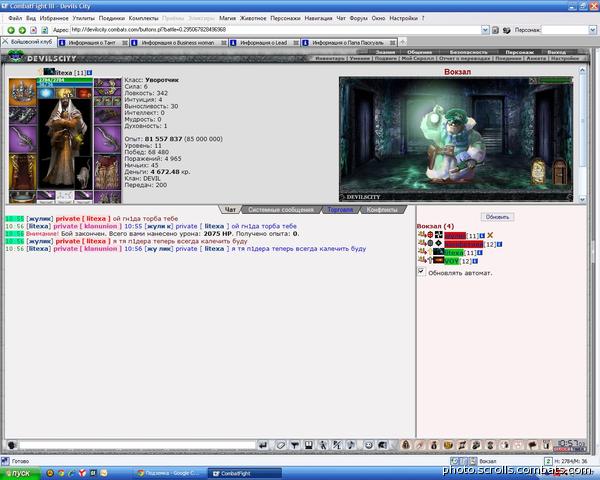Click the URL address field
The width and height of the screenshot is (600, 480).
point(275,30)
